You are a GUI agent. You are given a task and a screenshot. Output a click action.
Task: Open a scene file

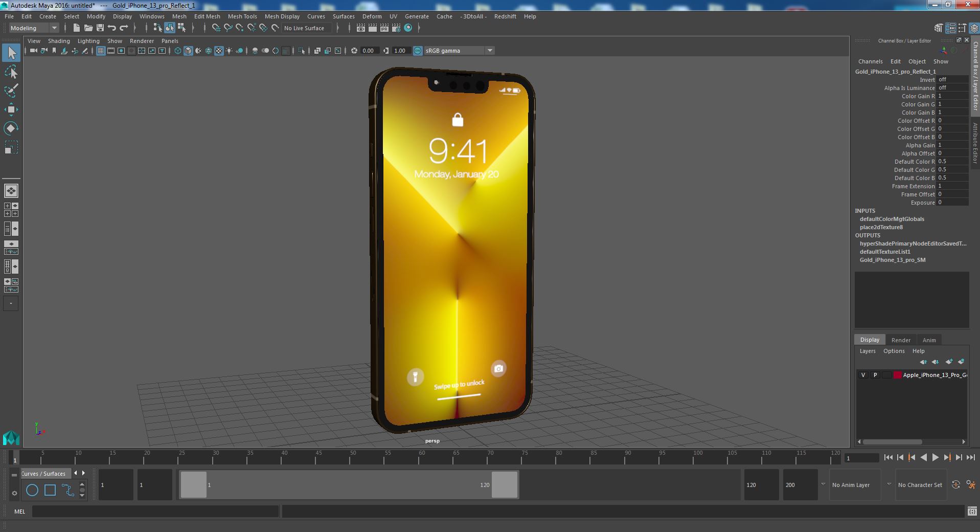click(x=88, y=28)
